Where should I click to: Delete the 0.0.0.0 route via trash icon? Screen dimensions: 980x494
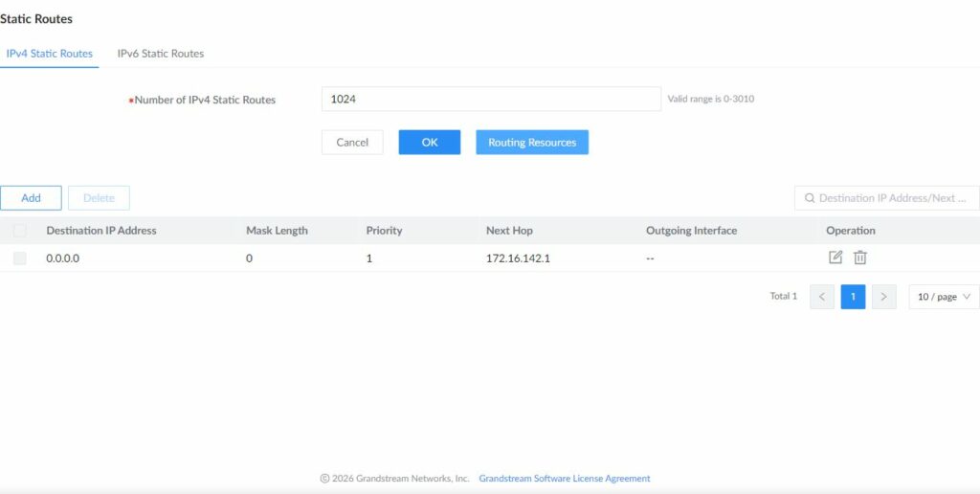click(x=860, y=257)
